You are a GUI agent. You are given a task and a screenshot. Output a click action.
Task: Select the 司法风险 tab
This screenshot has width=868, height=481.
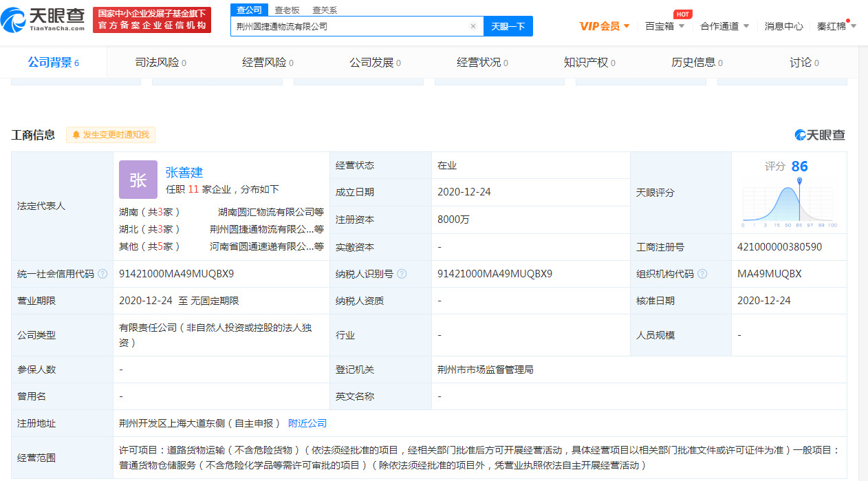pyautogui.click(x=160, y=63)
